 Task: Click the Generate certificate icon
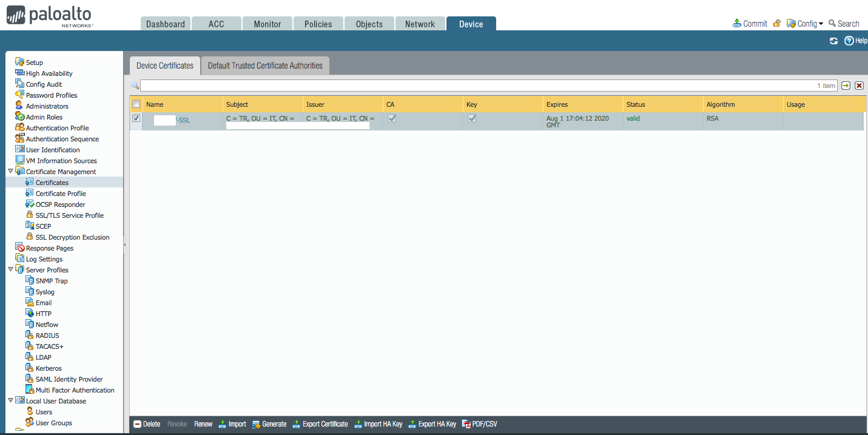pos(257,424)
